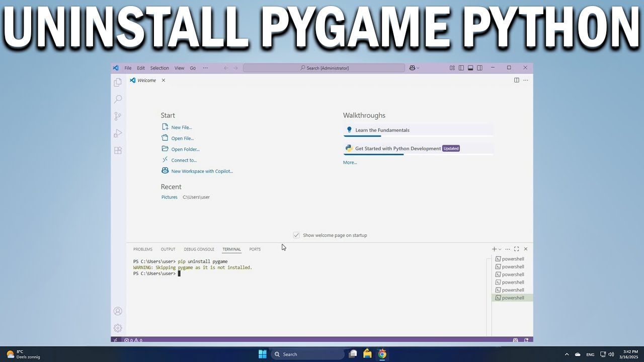This screenshot has height=362, width=644.
Task: Open terminal panel views and more actions ellipsis
Action: pos(508,249)
